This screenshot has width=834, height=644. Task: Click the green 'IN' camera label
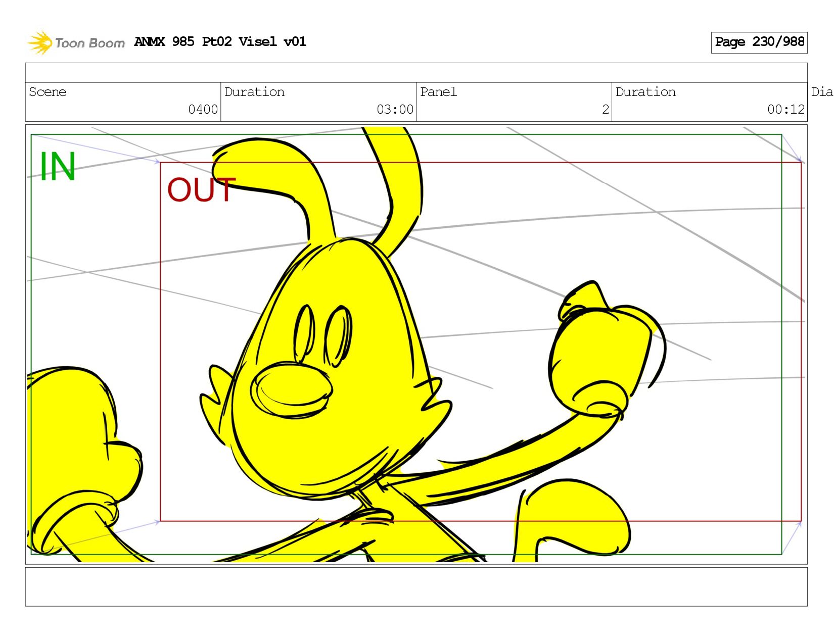pos(58,167)
